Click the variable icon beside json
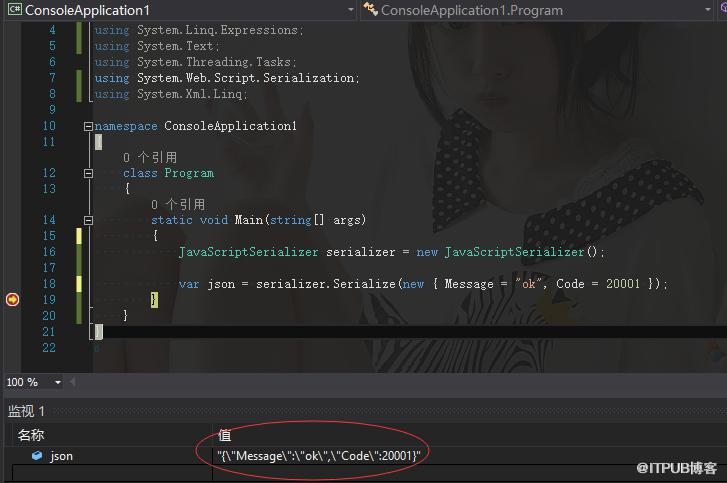Viewport: 727px width, 483px height. 37,456
